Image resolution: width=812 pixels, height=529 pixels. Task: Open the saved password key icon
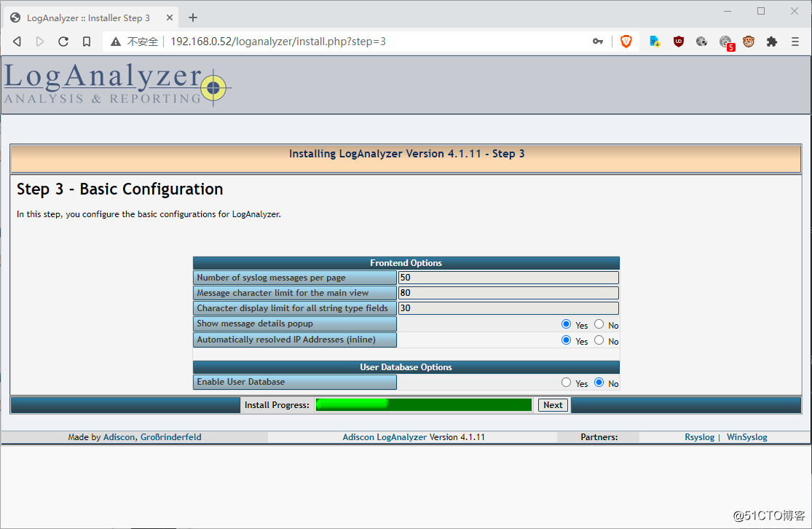coord(598,42)
